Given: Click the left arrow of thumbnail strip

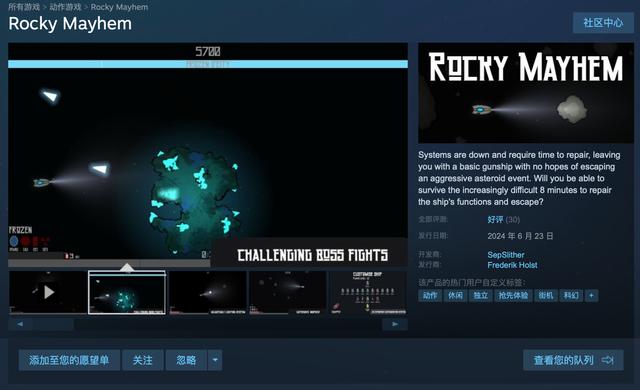Looking at the screenshot, I should click(x=20, y=324).
